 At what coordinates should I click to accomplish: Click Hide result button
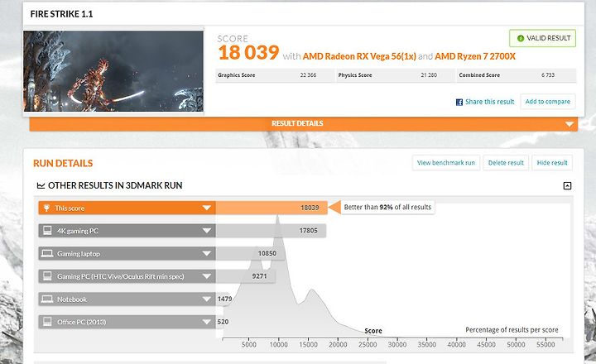(552, 163)
